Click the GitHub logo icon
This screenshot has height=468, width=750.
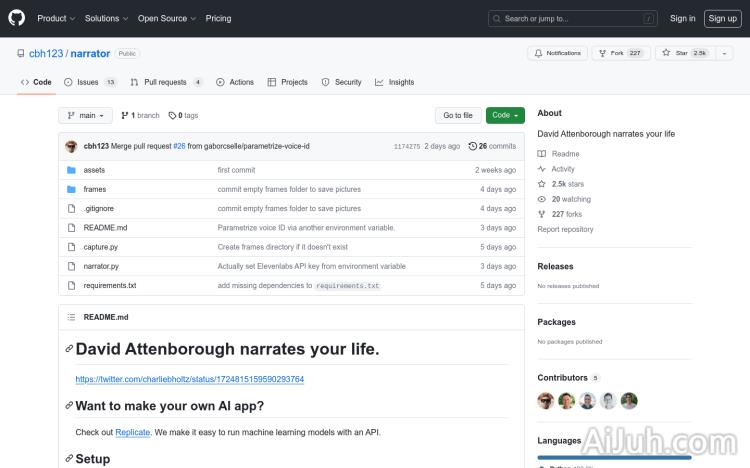click(18, 18)
